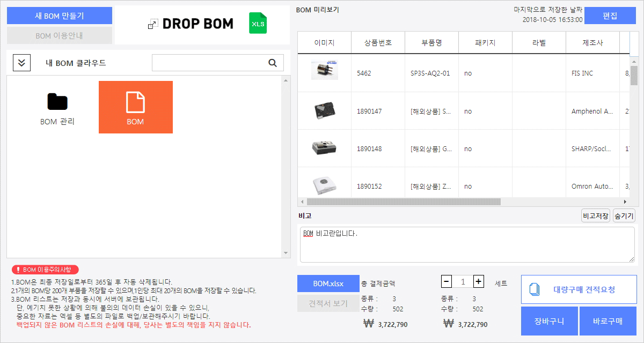Hide the 비고 notes section

coord(624,216)
